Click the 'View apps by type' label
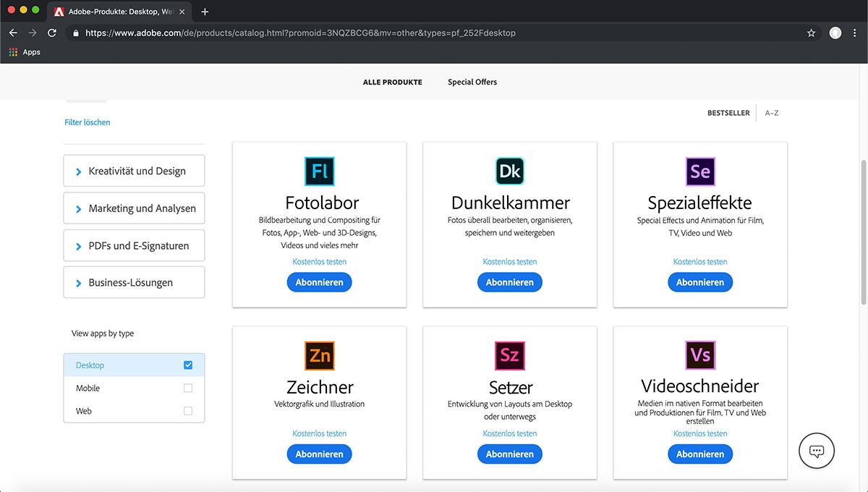 pyautogui.click(x=103, y=334)
